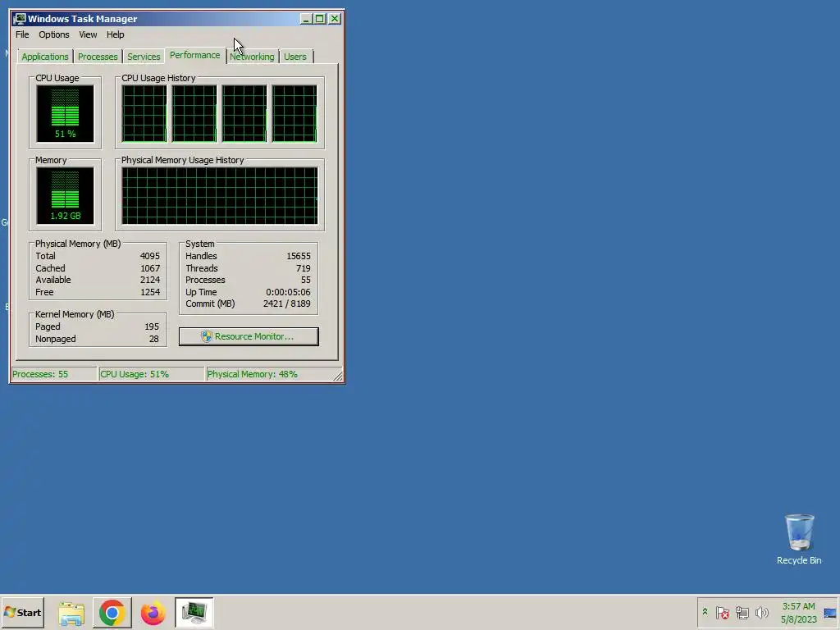Click the Total physical memory value 4095

150,256
